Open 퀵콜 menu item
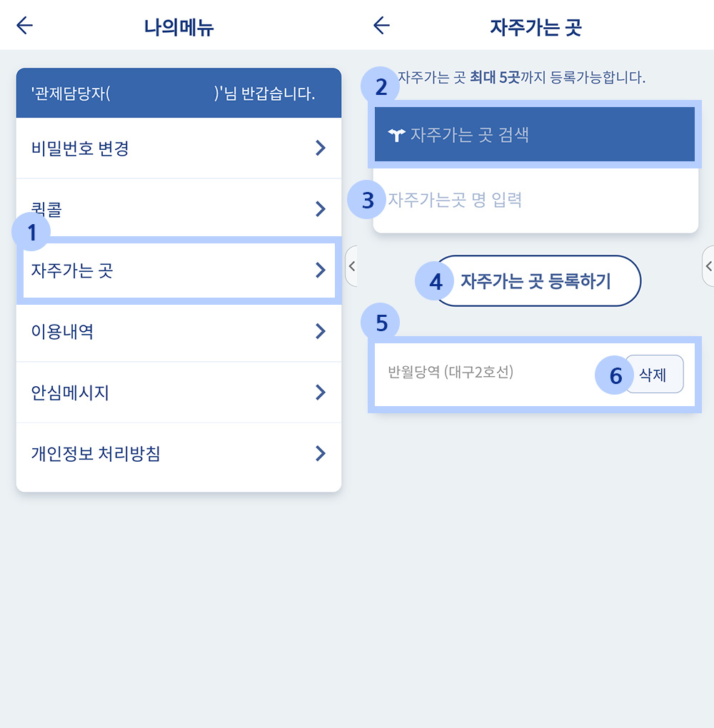714x728 pixels. tap(178, 209)
